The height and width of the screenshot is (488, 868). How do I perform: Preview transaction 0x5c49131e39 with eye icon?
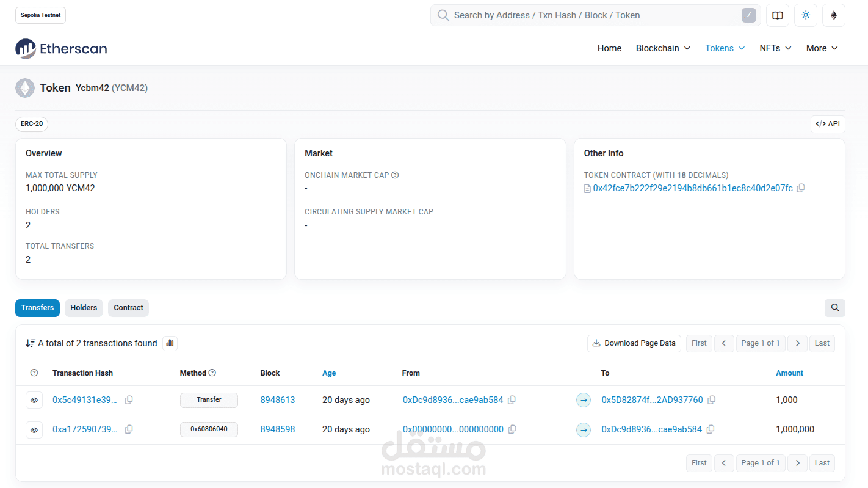(34, 400)
